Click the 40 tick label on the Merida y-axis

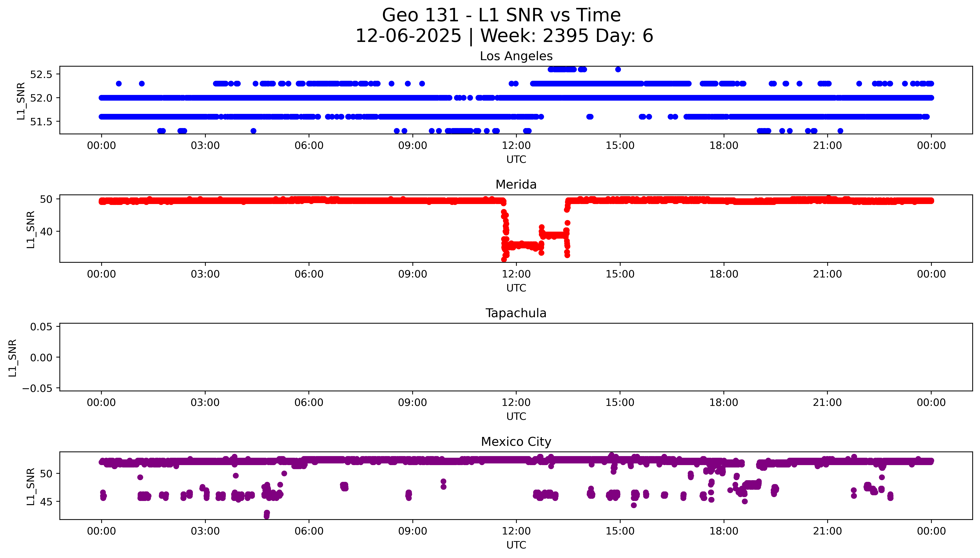[46, 232]
